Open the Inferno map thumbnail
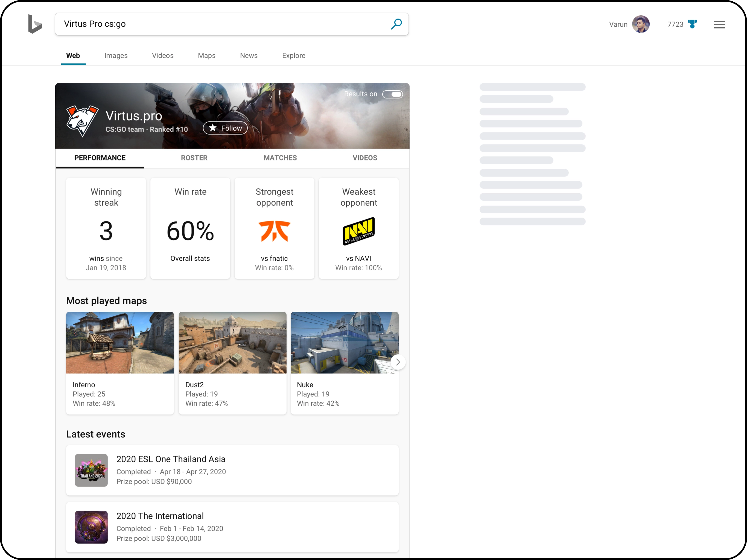This screenshot has width=747, height=560. [x=120, y=342]
